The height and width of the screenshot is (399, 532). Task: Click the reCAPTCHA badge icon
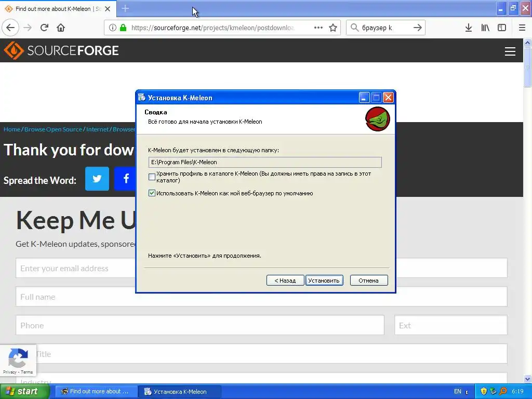[18, 357]
